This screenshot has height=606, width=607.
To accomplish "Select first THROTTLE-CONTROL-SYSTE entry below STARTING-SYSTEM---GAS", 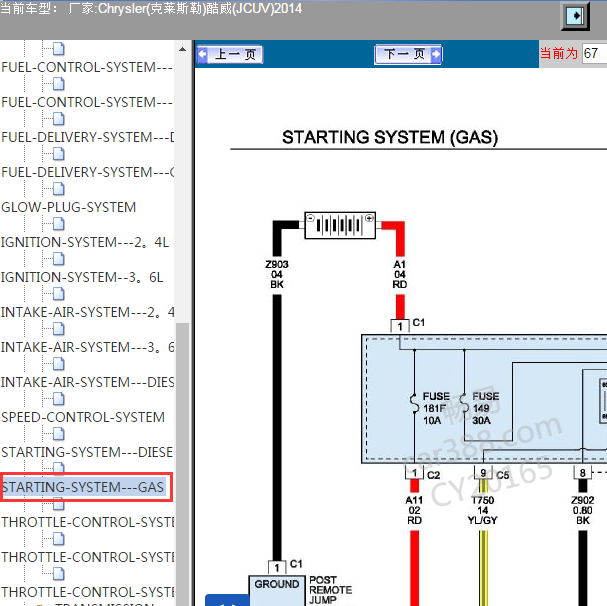I will (x=87, y=522).
